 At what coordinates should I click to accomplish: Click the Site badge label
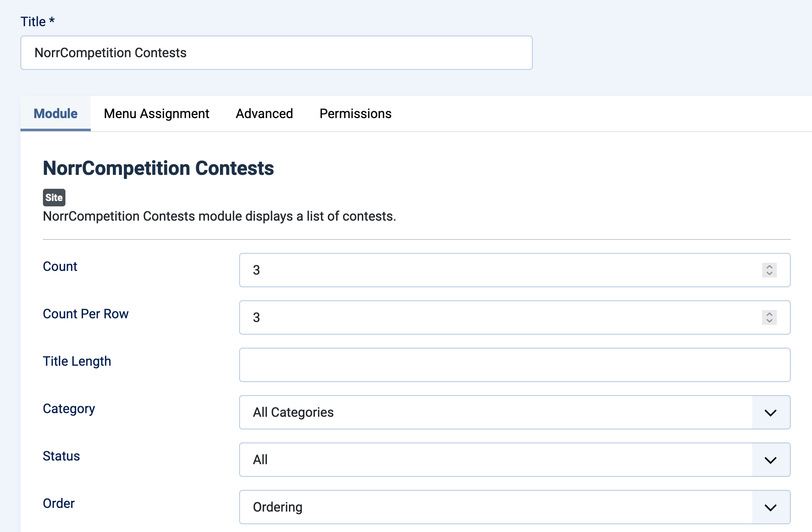coord(54,198)
